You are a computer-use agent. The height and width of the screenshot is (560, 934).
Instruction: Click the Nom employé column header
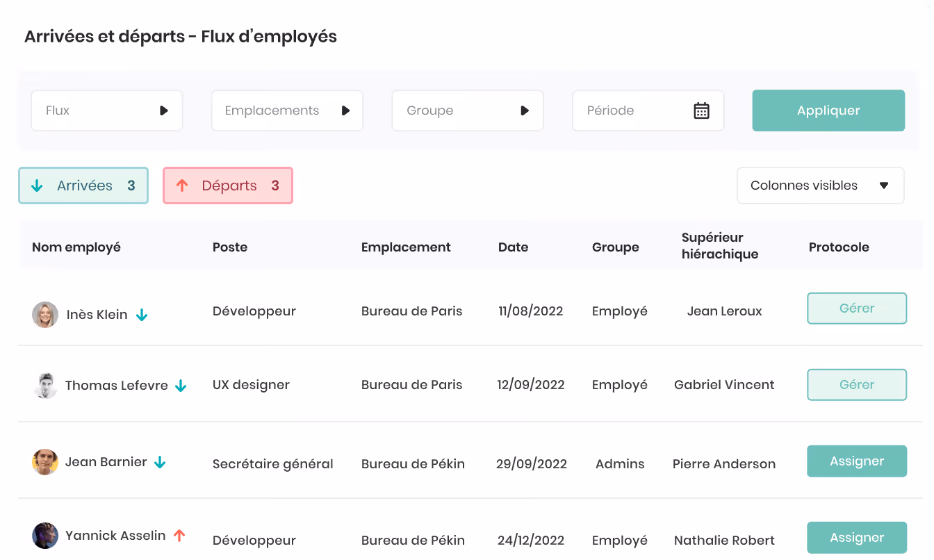[x=76, y=247]
